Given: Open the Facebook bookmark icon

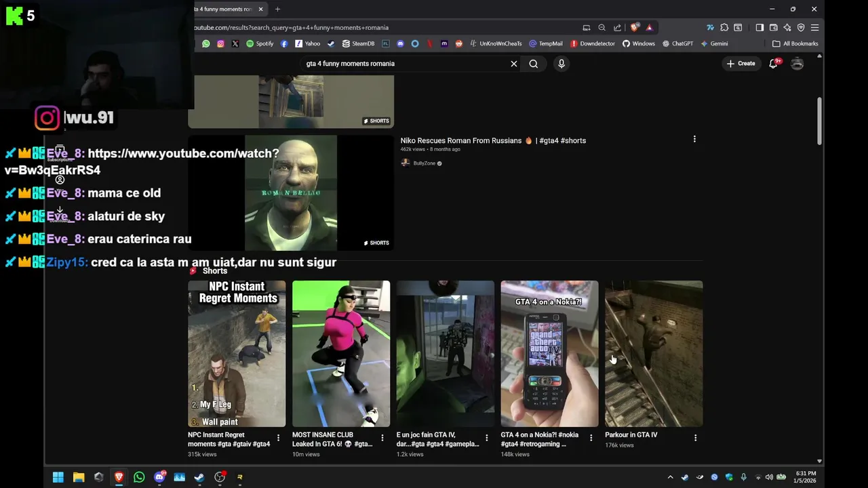Looking at the screenshot, I should (x=284, y=43).
